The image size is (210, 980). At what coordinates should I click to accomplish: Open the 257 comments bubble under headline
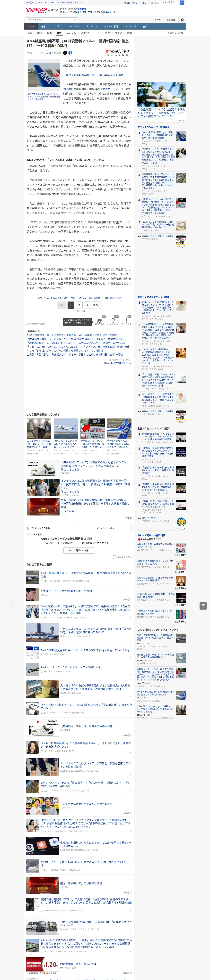click(50, 53)
